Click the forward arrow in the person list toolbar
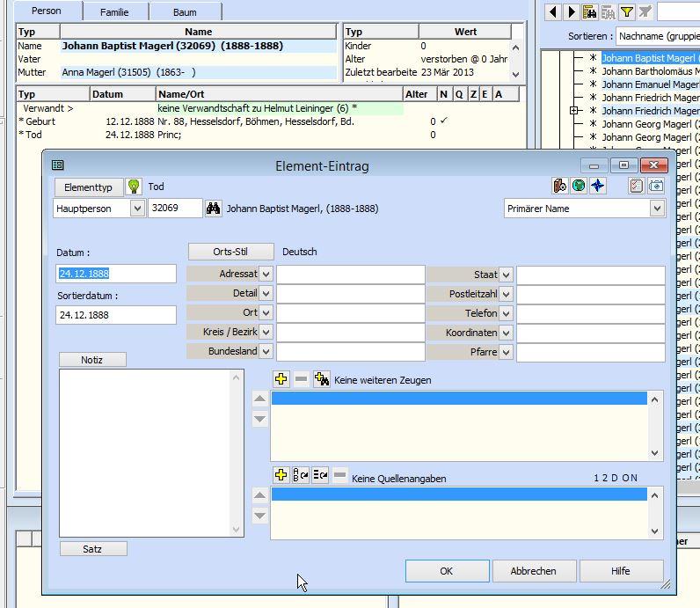700x608 pixels. (572, 11)
